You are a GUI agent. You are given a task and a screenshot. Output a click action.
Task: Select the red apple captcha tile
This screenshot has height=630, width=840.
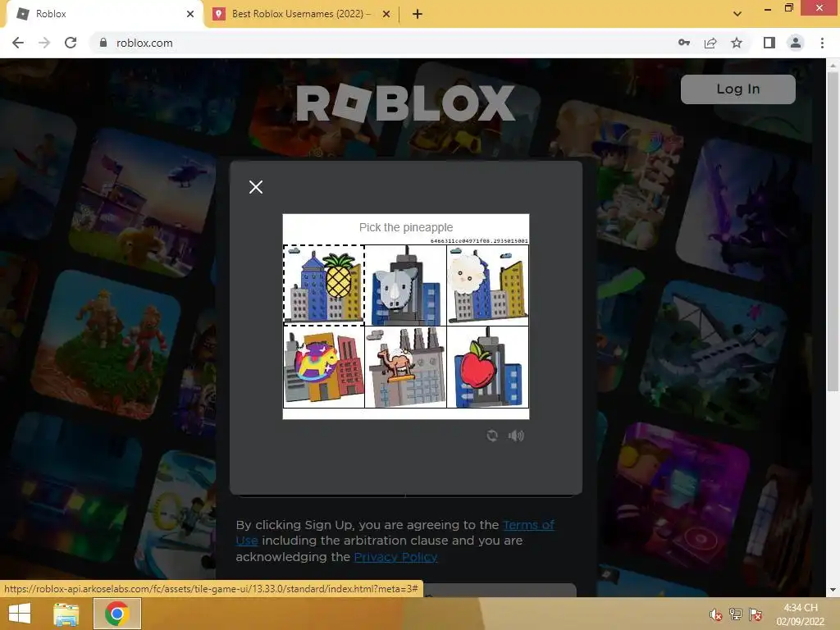point(487,367)
